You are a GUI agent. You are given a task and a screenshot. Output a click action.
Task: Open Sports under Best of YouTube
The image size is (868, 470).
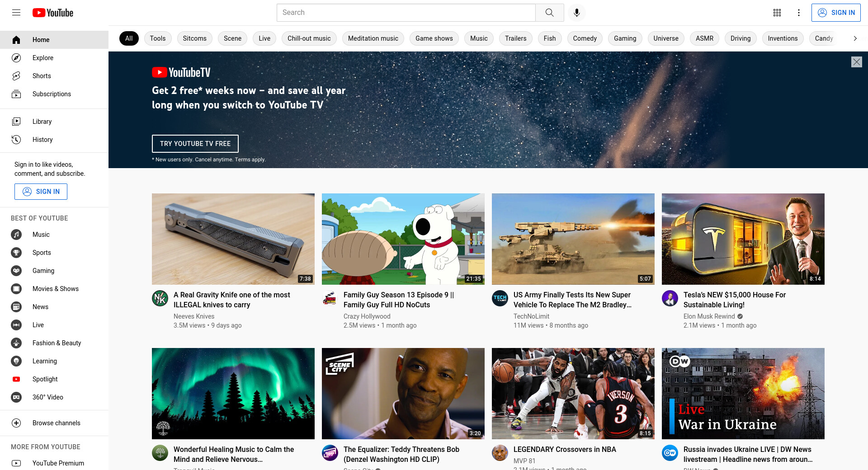point(54,253)
